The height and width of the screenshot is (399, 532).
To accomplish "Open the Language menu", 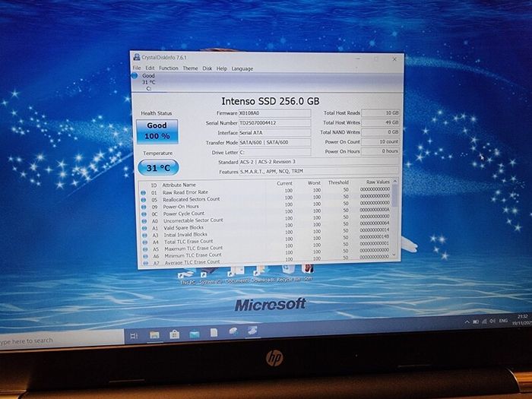I will pyautogui.click(x=242, y=69).
